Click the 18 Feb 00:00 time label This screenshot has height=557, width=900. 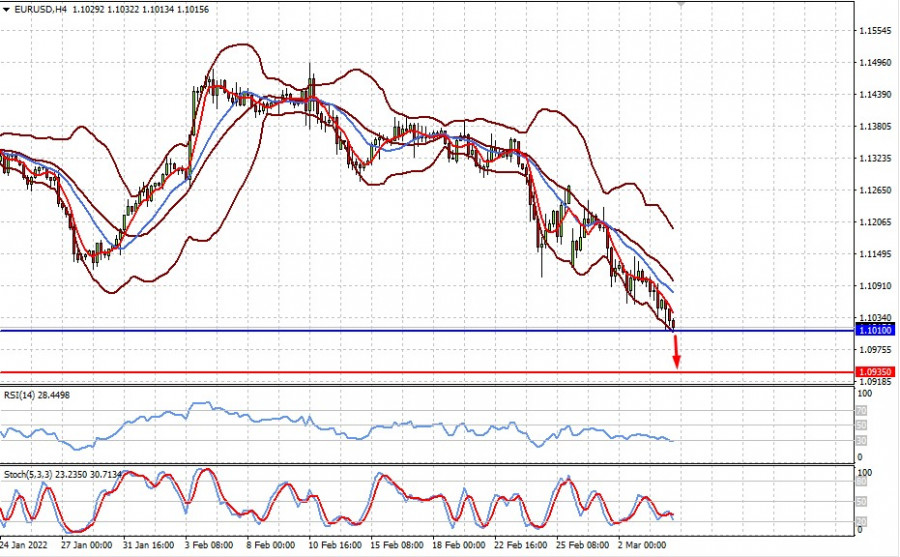point(459,545)
